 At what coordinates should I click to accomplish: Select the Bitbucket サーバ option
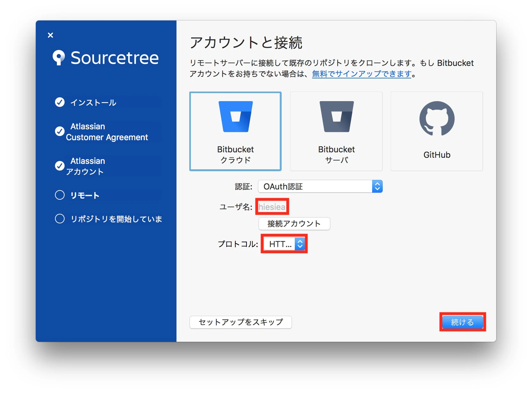coord(336,131)
